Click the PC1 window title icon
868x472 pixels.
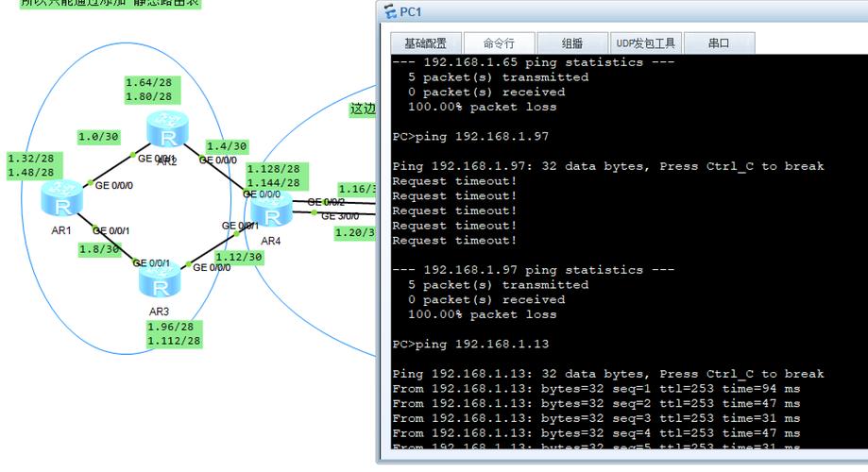389,12
